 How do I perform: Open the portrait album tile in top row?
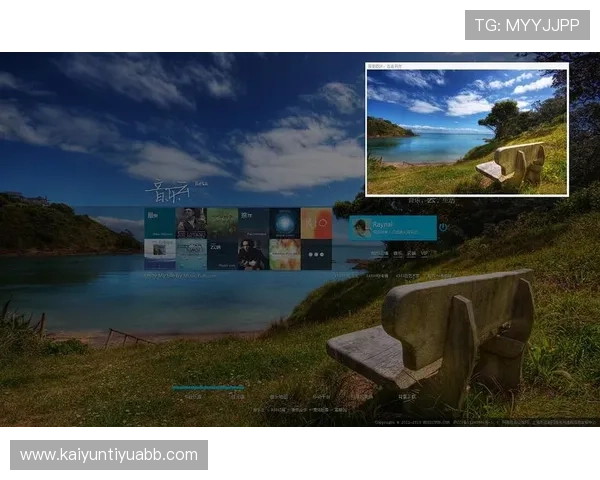[x=191, y=223]
